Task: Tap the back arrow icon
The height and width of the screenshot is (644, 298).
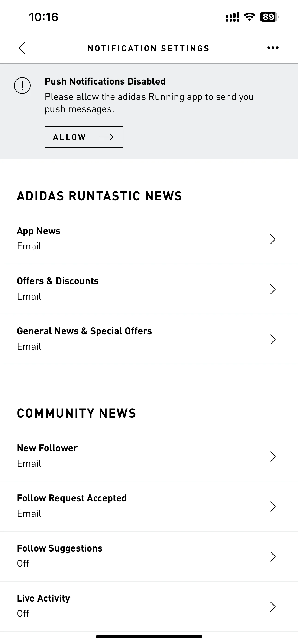Action: 25,48
